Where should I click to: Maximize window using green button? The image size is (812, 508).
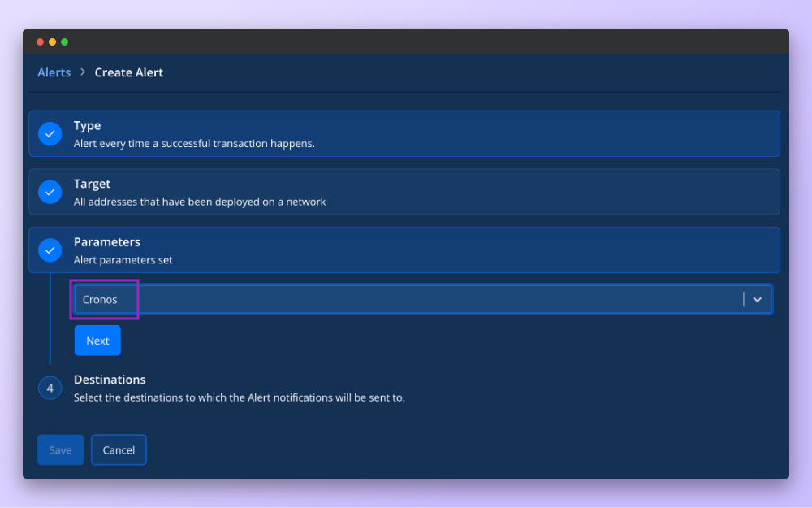click(x=65, y=41)
